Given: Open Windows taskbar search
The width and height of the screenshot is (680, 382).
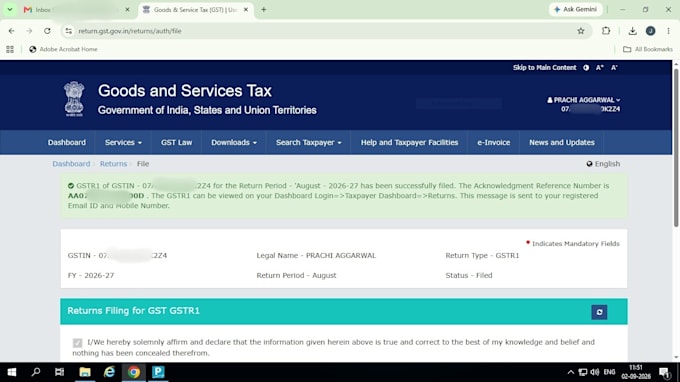Looking at the screenshot, I should (36, 372).
